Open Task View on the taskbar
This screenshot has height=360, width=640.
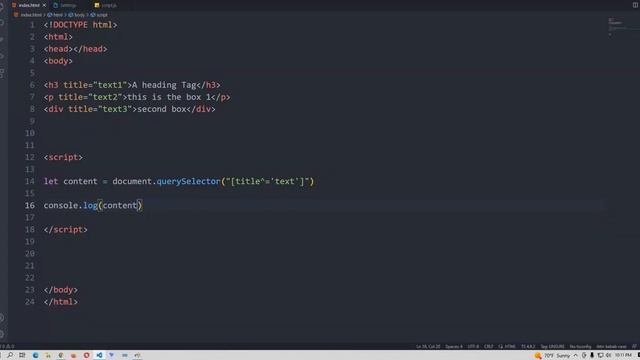[x=22, y=355]
